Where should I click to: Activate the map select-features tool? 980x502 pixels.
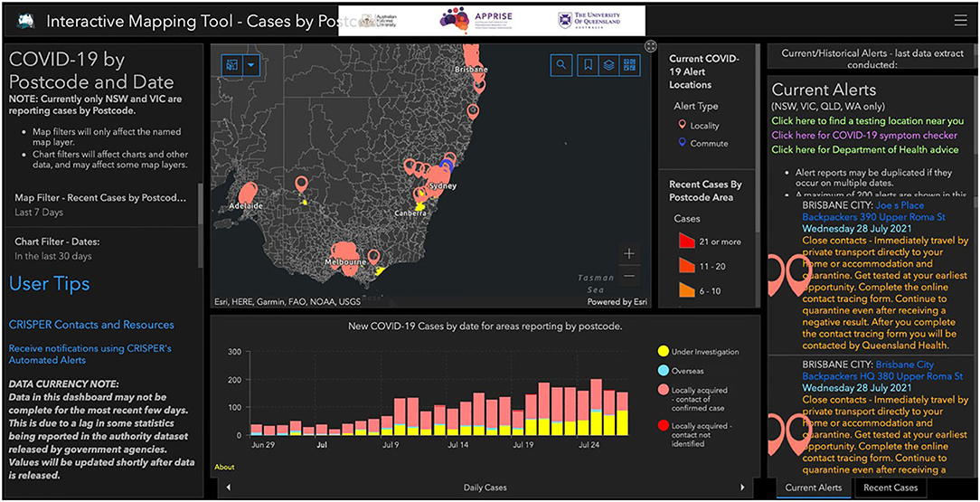coord(231,64)
